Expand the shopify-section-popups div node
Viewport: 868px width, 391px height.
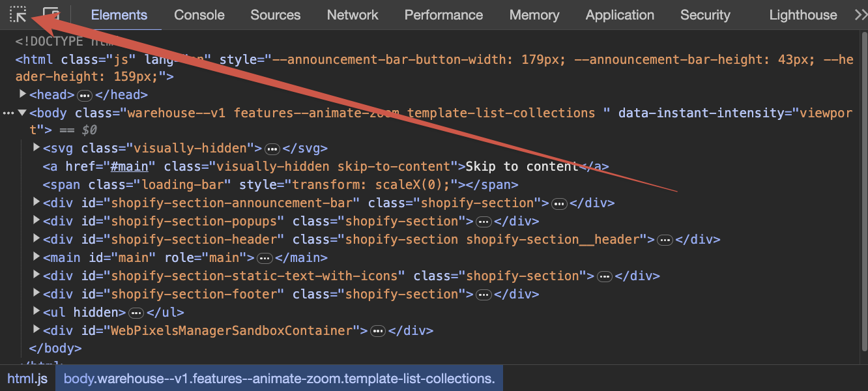[36, 220]
